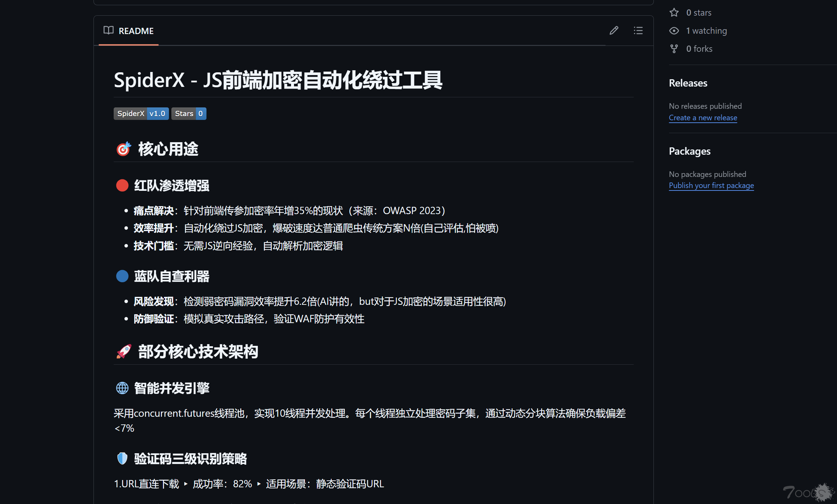Viewport: 837px width, 504px height.
Task: Click Publish your first package link
Action: pos(711,186)
